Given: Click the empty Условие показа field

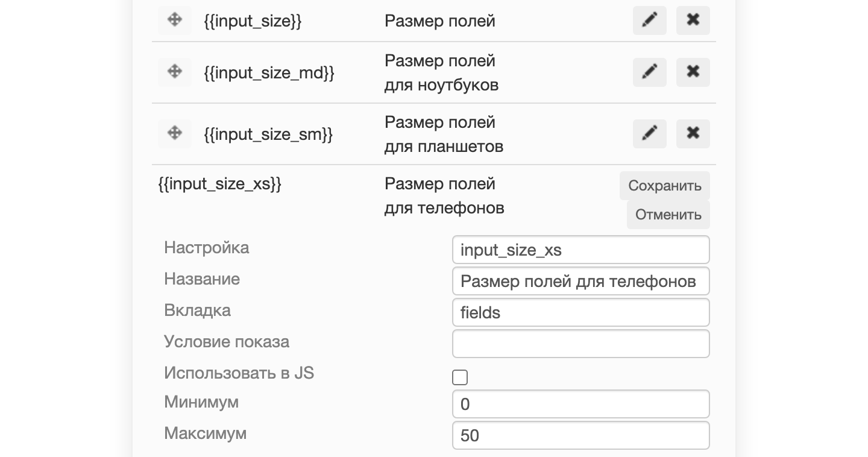Looking at the screenshot, I should coord(581,344).
